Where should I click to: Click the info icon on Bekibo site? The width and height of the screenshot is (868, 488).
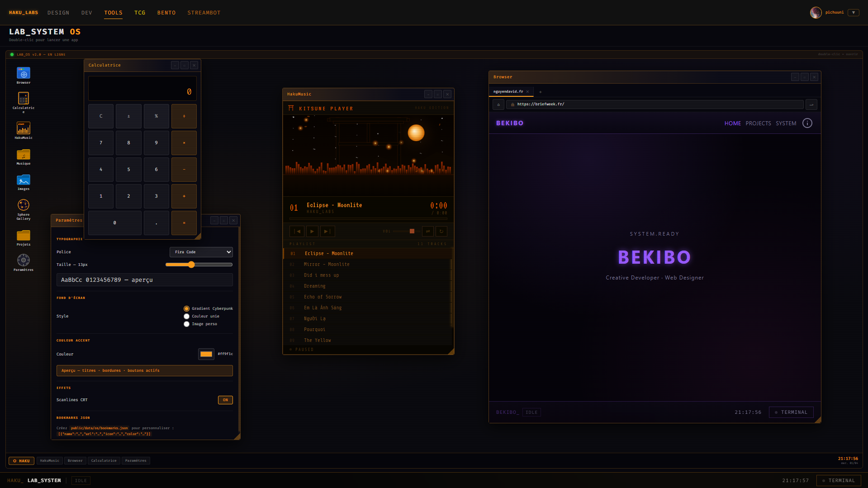pyautogui.click(x=807, y=123)
